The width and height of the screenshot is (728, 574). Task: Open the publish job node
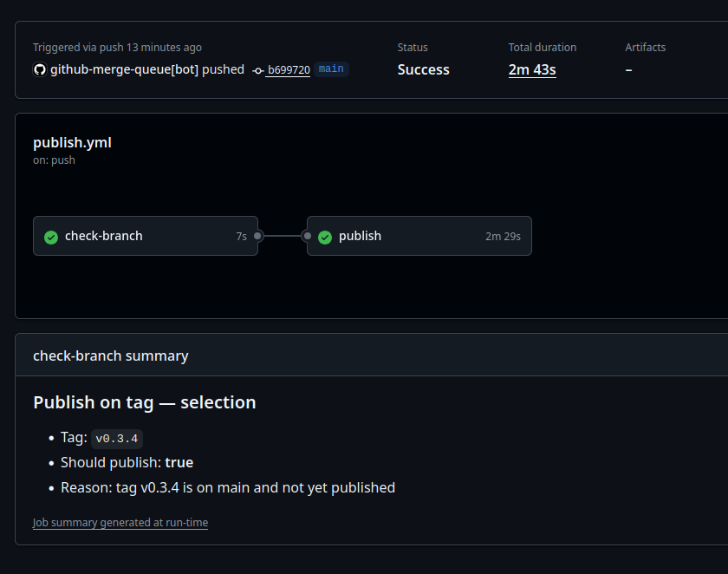click(x=419, y=236)
